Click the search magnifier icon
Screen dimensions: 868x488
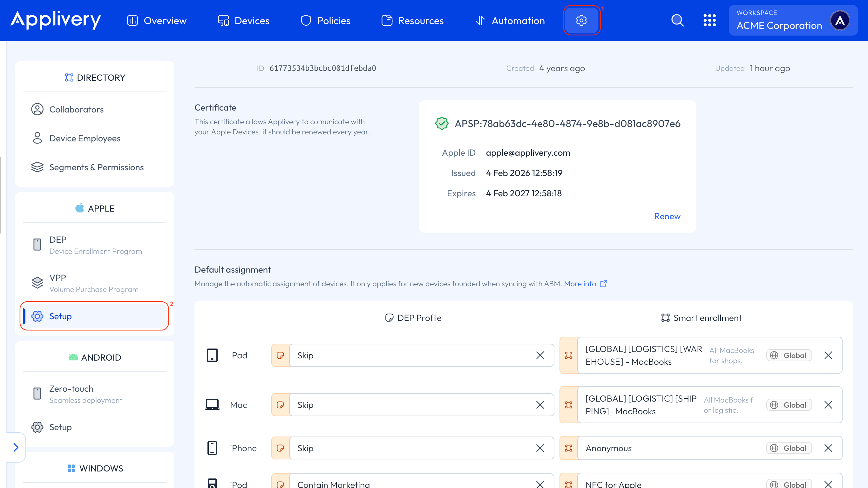point(677,21)
